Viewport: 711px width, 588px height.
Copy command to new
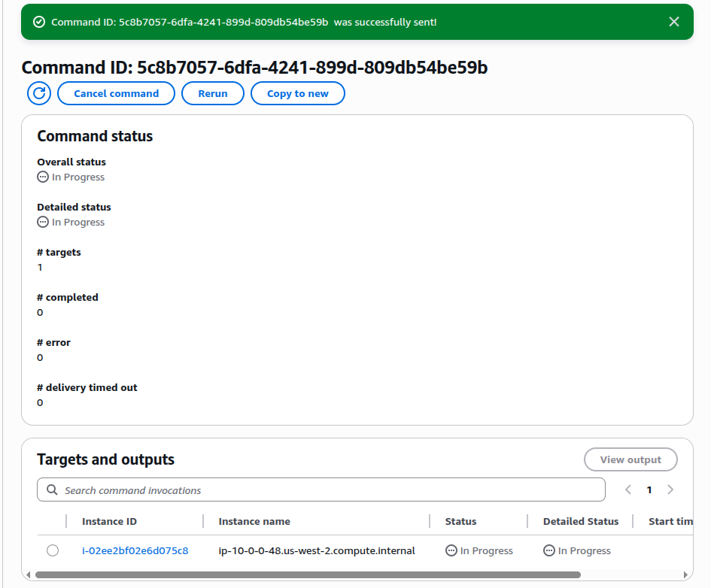(x=297, y=93)
